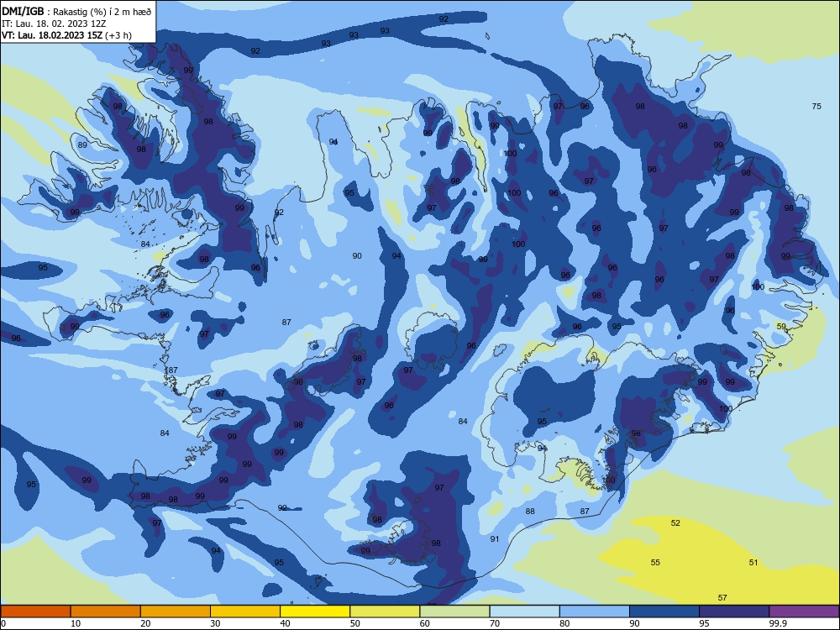Click the legend scale label 30
840x630 pixels.
pyautogui.click(x=215, y=623)
